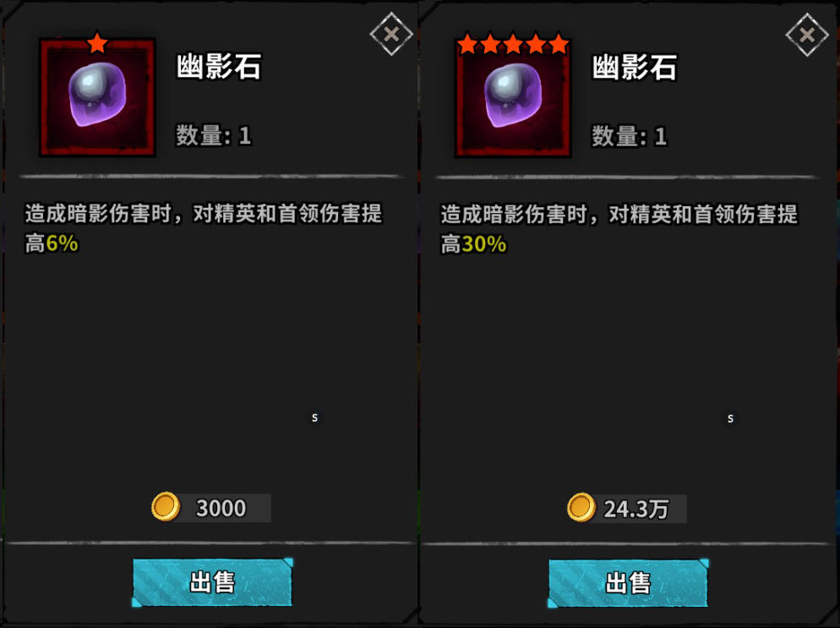Close the five-star 幽影石 item panel
This screenshot has height=628, width=840.
807,35
